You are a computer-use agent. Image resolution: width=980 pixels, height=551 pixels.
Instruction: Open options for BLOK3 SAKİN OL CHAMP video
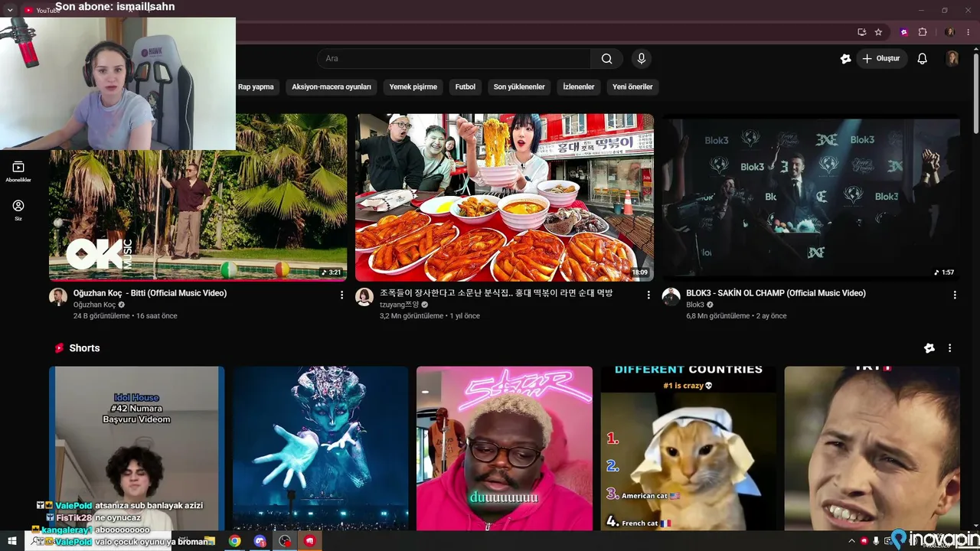coord(955,295)
